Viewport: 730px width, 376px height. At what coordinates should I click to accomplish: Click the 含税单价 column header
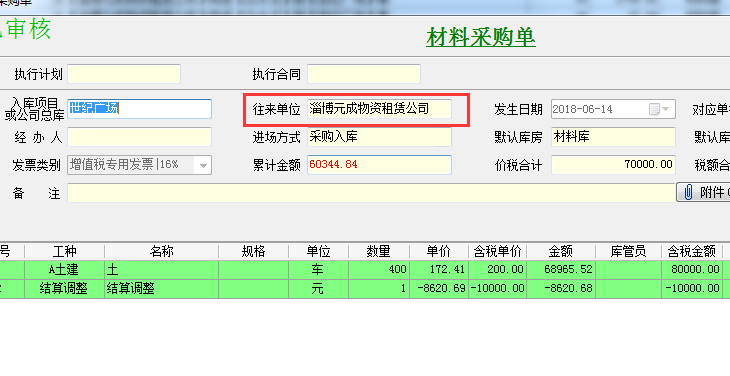coord(497,251)
